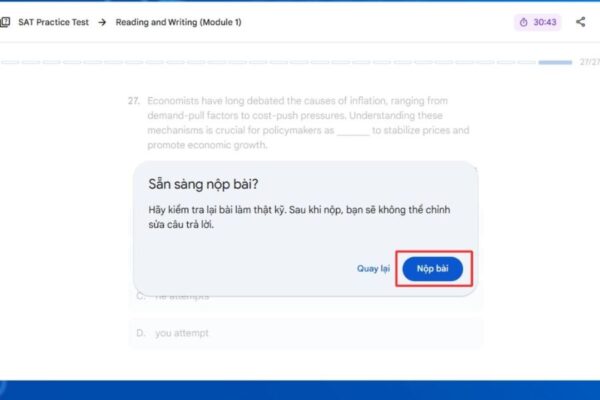Click the breadcrumb arrow after SAT Practice Test

point(102,22)
